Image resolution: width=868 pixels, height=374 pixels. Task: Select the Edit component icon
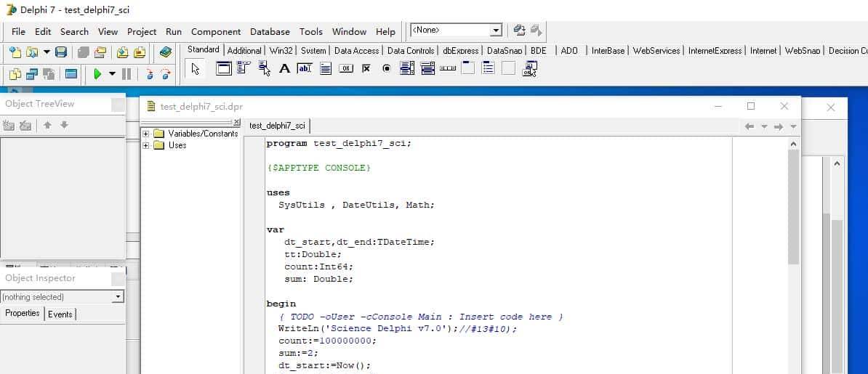coord(305,68)
